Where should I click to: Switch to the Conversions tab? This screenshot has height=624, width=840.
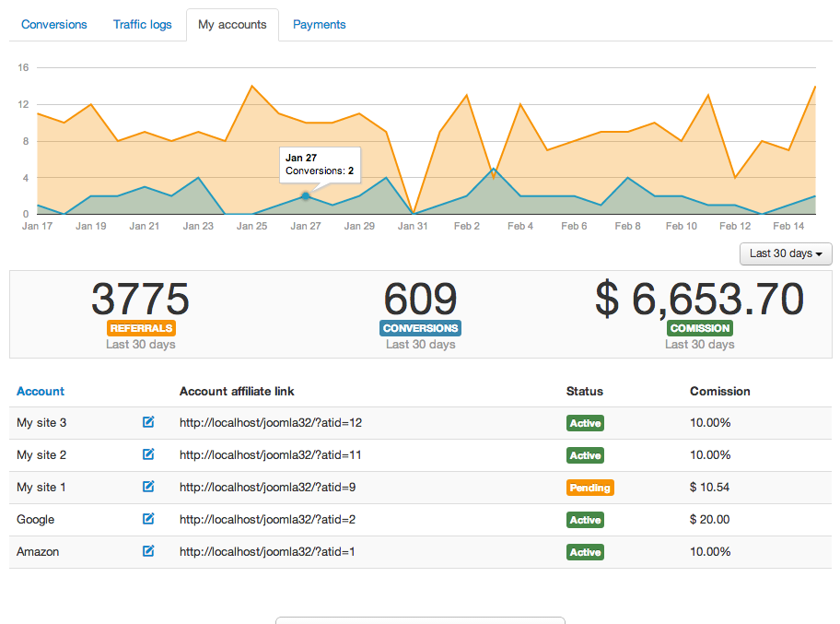[53, 24]
